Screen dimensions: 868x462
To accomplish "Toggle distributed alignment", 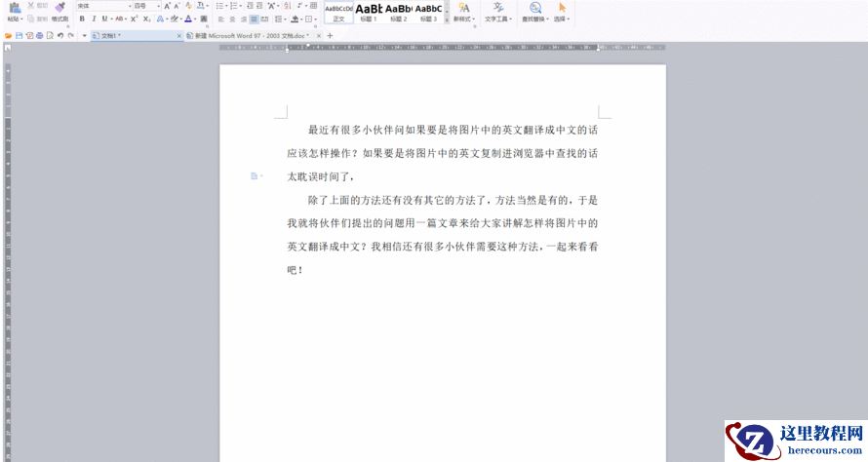I will [264, 19].
